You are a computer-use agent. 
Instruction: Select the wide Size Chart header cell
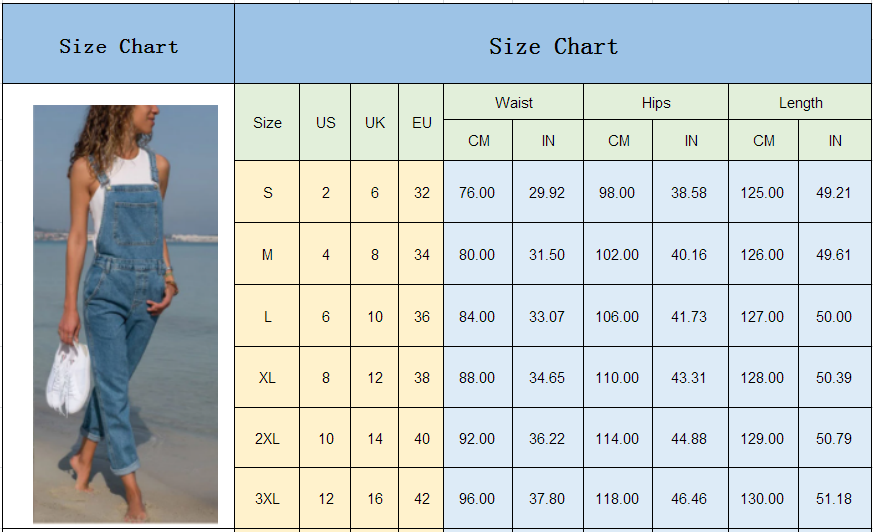click(x=553, y=46)
